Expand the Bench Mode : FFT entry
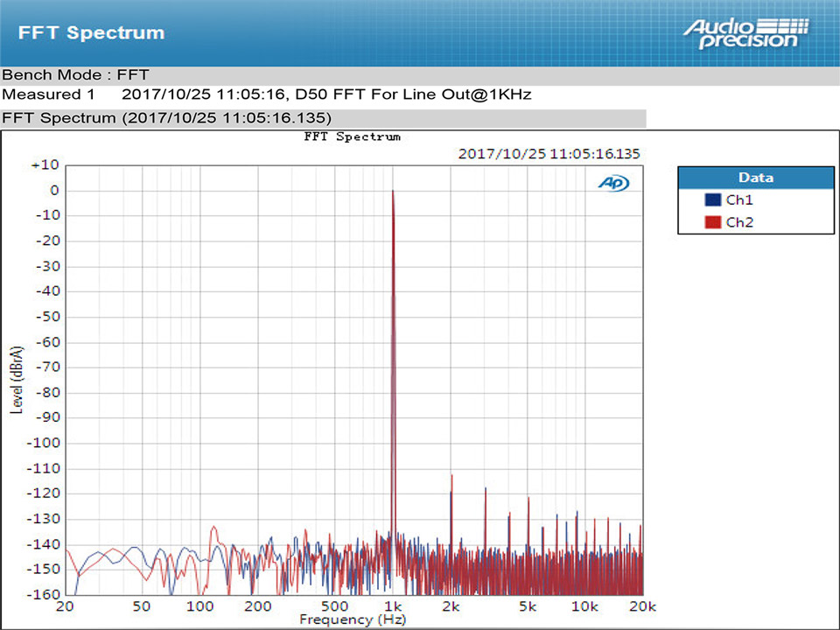Screen dimensions: 840x630 (x=77, y=75)
